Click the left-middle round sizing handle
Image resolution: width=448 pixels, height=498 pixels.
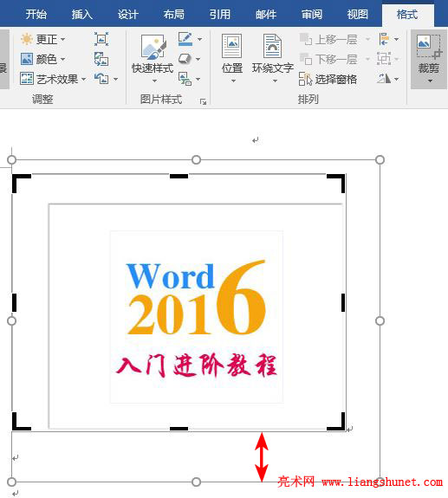point(12,321)
